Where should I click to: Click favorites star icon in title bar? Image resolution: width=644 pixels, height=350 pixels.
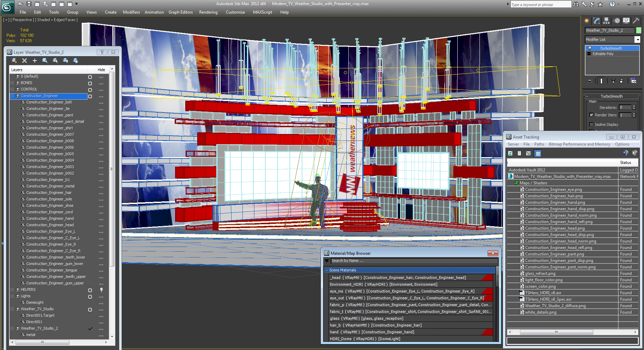pyautogui.click(x=600, y=4)
